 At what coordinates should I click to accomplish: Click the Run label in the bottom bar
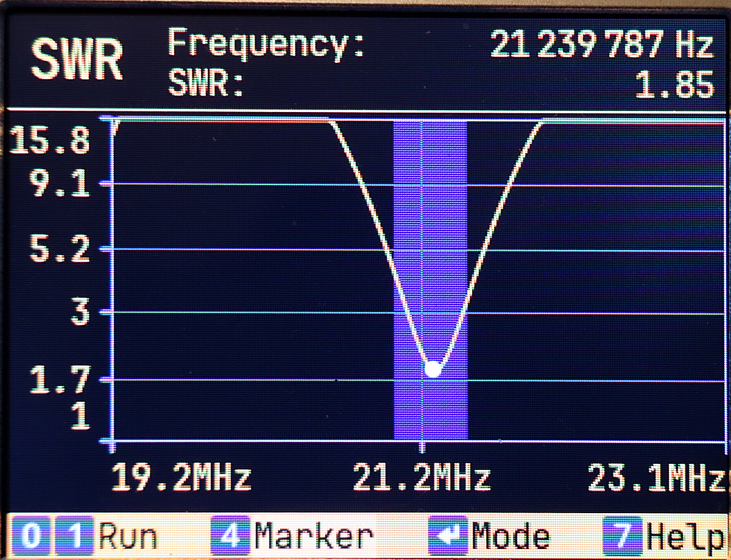click(128, 536)
